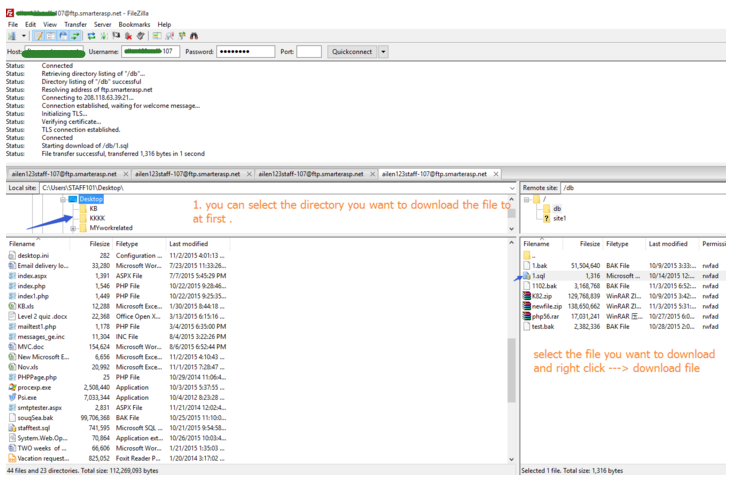Click the Remote site path field
This screenshot has height=486, width=740.
(644, 188)
